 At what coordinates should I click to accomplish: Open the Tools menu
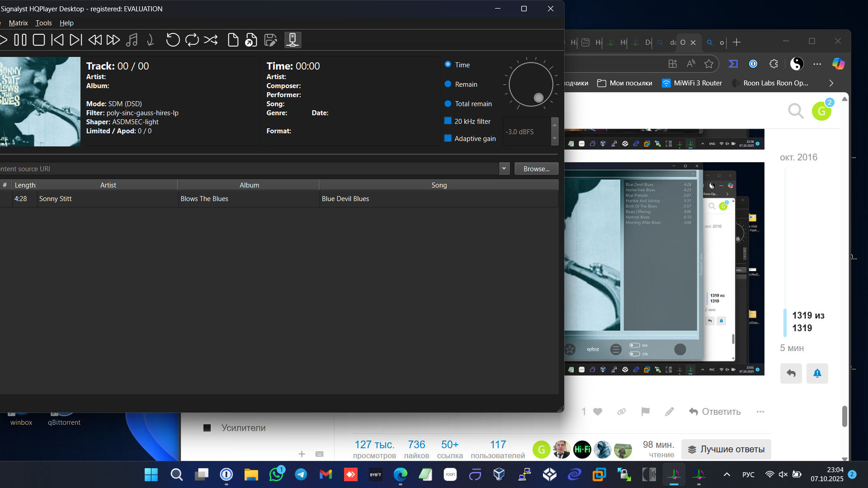[x=43, y=23]
